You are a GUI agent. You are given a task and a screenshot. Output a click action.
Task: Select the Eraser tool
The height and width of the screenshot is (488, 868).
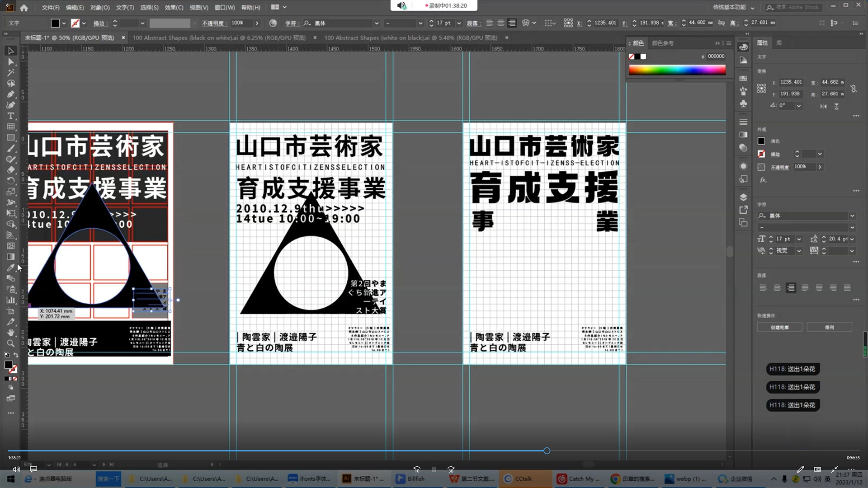tap(11, 170)
